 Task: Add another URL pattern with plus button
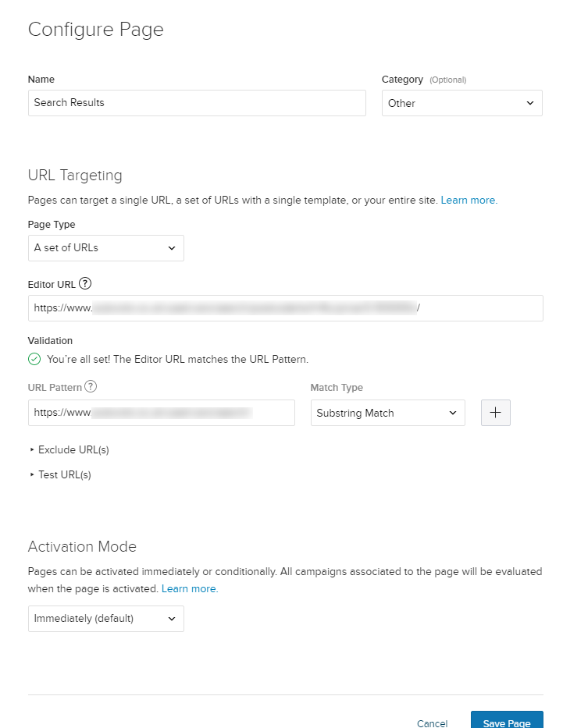click(x=496, y=413)
